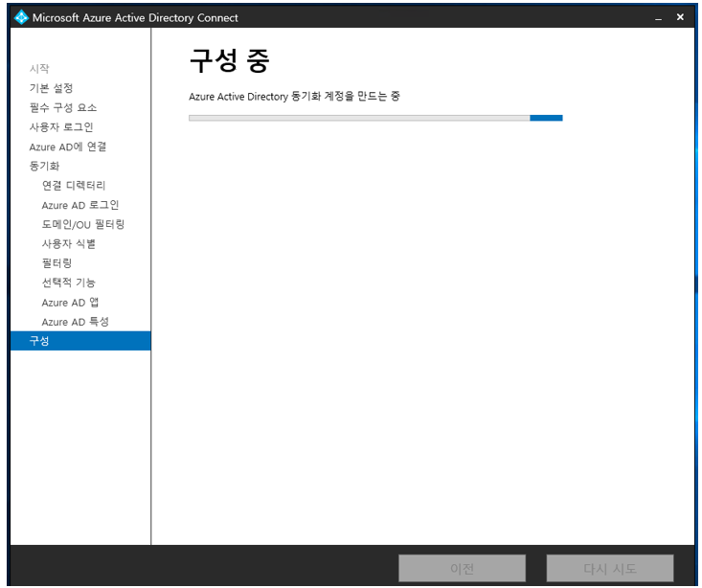This screenshot has height=588, width=702.
Task: Click the 다시 시도 button
Action: (610, 568)
